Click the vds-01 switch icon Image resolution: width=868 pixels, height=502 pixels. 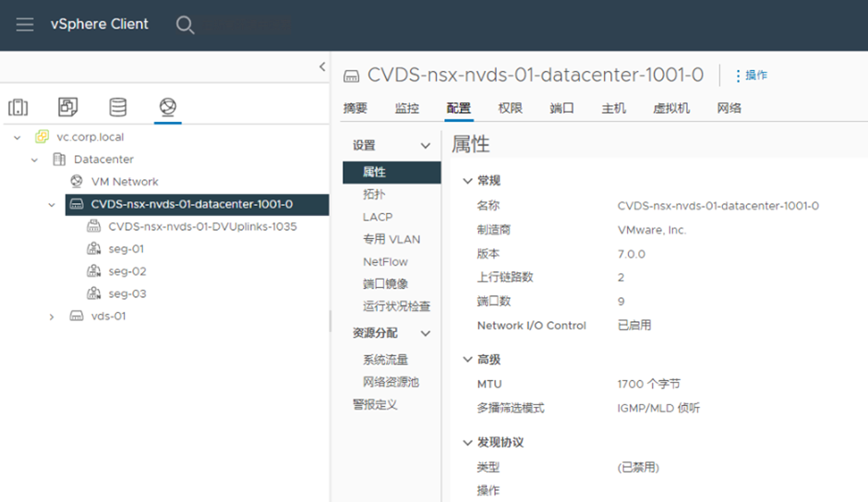click(77, 316)
